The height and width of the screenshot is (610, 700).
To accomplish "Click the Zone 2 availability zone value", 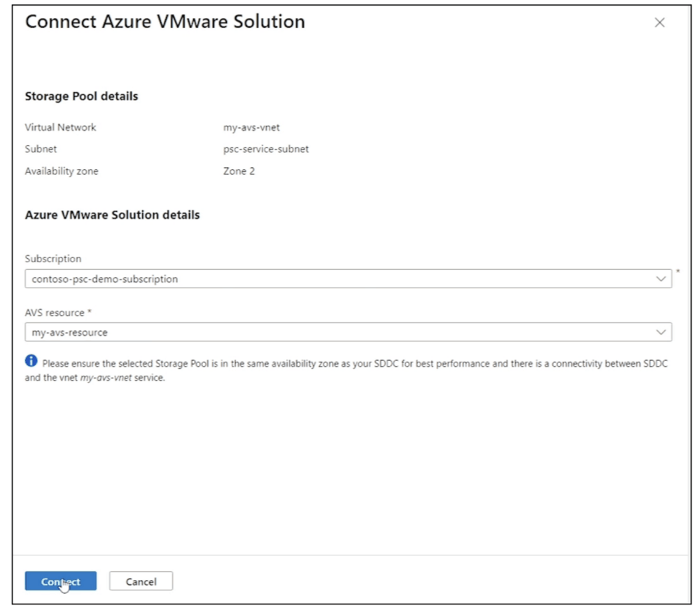I will click(239, 171).
